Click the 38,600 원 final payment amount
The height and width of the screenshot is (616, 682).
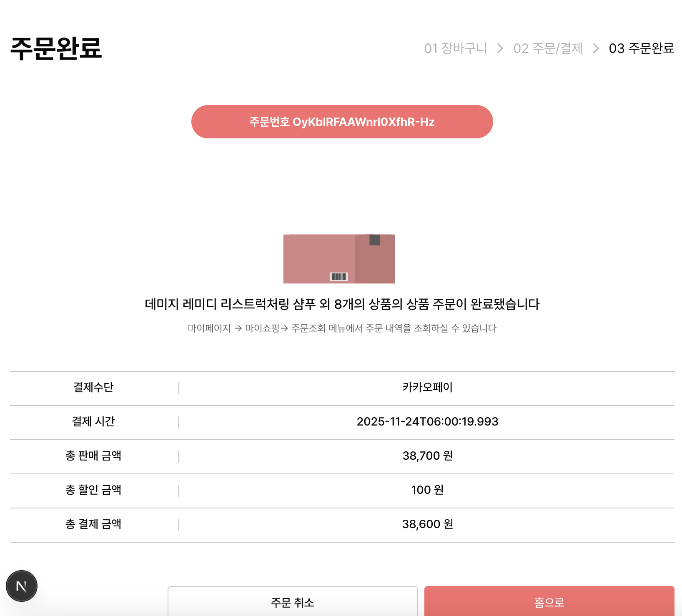(428, 524)
